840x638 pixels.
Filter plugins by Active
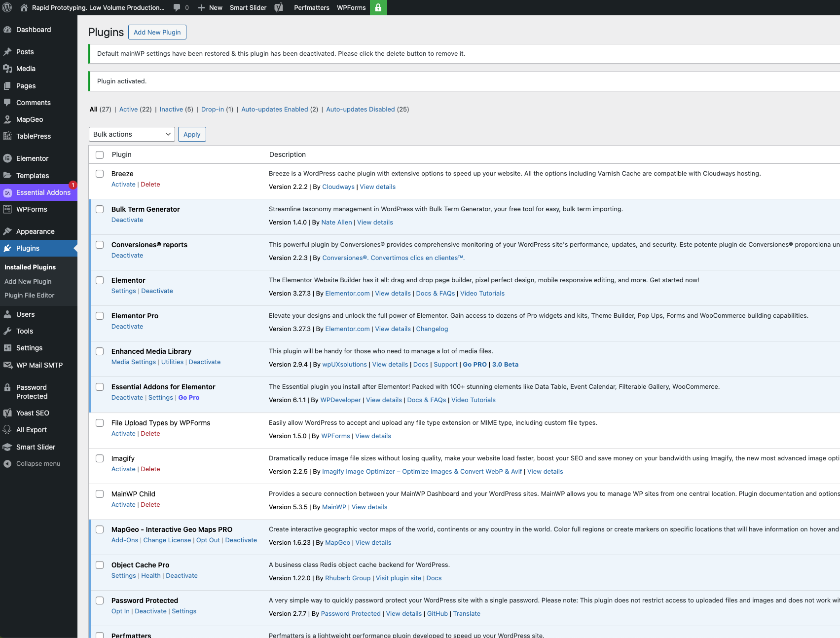coord(128,110)
